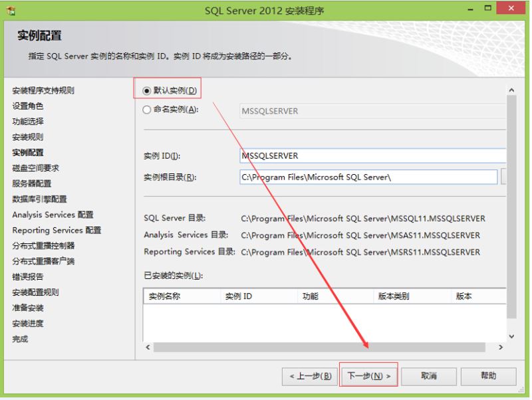The width and height of the screenshot is (532, 400).
Task: Select 功能选择 step in sidebar
Action: [x=28, y=122]
